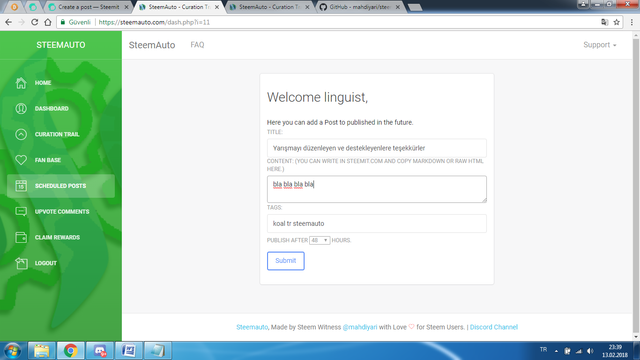Select Fan Base menu item

click(48, 160)
